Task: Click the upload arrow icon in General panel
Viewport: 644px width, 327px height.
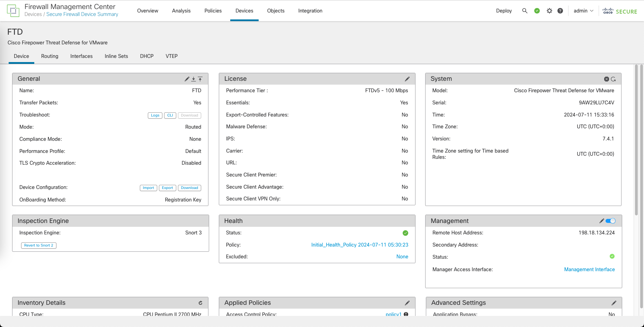Action: coord(200,79)
